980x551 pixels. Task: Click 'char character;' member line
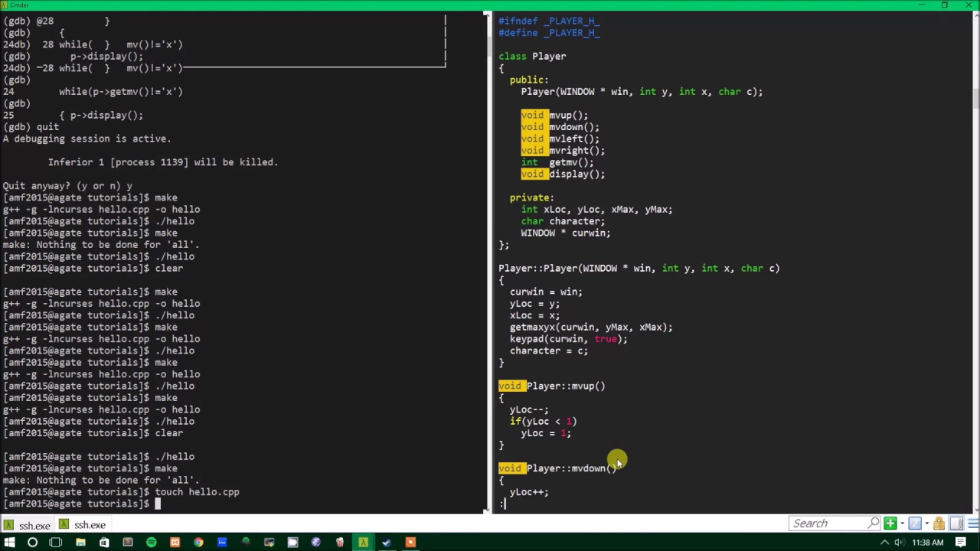pos(563,221)
